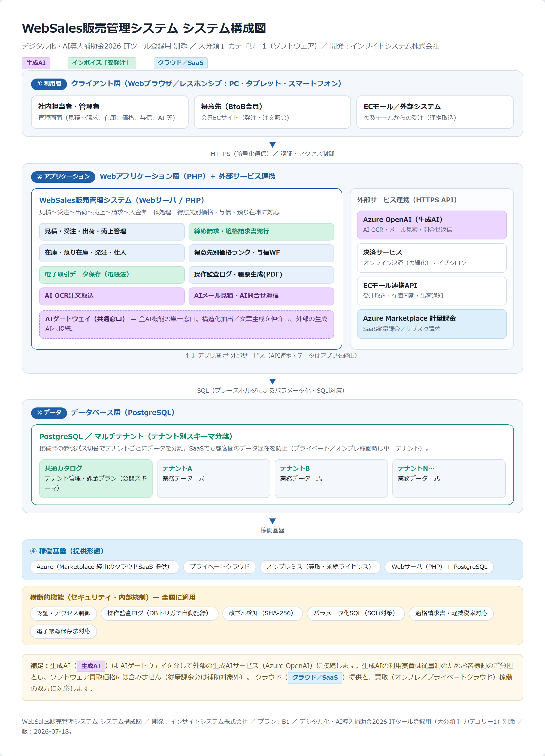The height and width of the screenshot is (756, 545).
Task: Click the purple 生成AI legend tag
Action: coord(36,63)
